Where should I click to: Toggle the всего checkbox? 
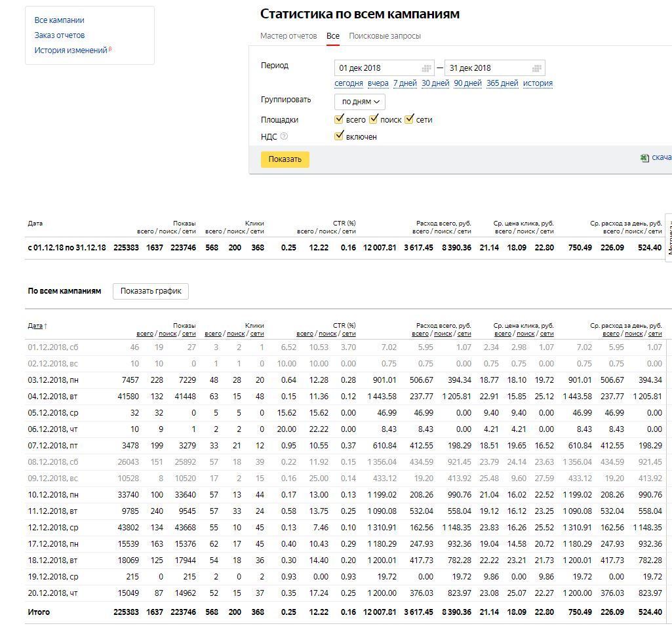click(339, 119)
